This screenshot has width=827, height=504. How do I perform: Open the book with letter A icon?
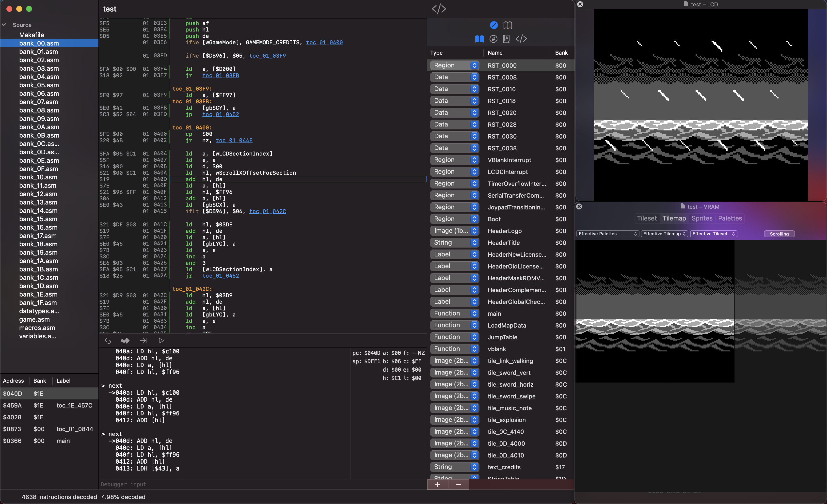pos(506,39)
